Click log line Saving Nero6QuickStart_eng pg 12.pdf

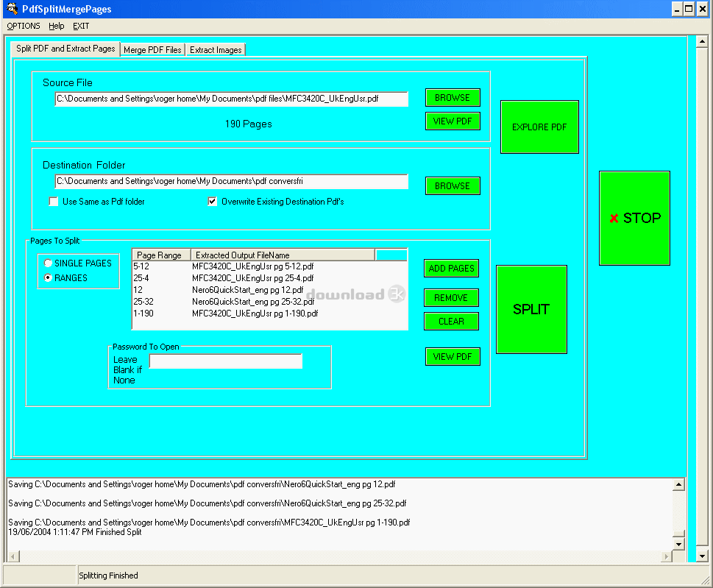(202, 484)
